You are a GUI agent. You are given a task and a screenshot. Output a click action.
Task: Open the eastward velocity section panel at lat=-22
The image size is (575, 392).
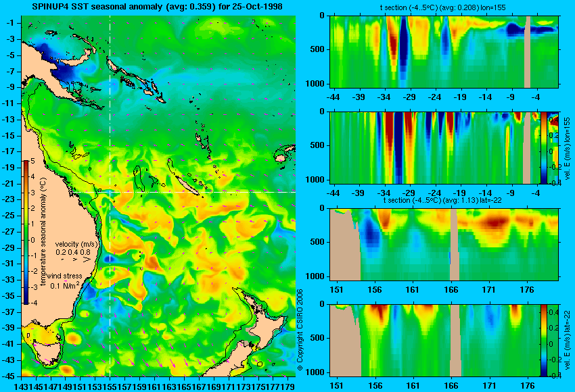(x=435, y=341)
